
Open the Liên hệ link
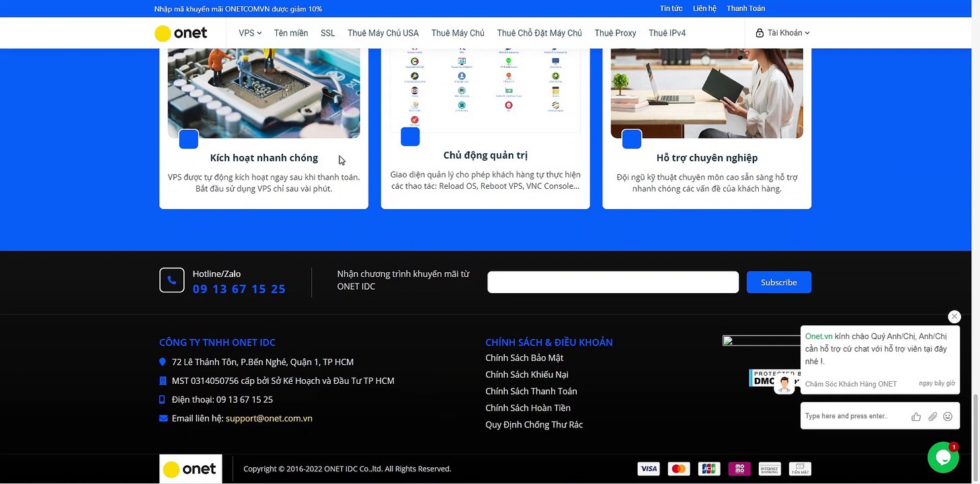click(x=705, y=9)
